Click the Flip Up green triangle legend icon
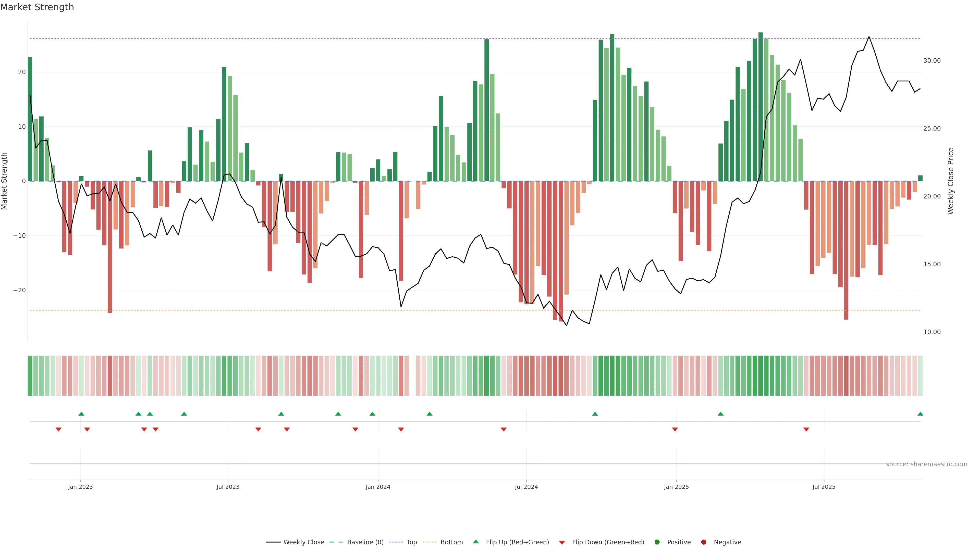The image size is (980, 551). point(475,542)
